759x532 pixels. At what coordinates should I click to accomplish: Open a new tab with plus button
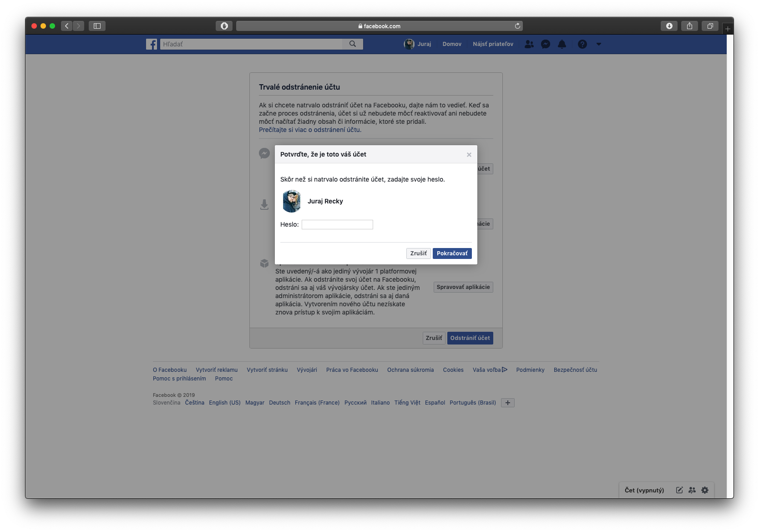coord(728,29)
